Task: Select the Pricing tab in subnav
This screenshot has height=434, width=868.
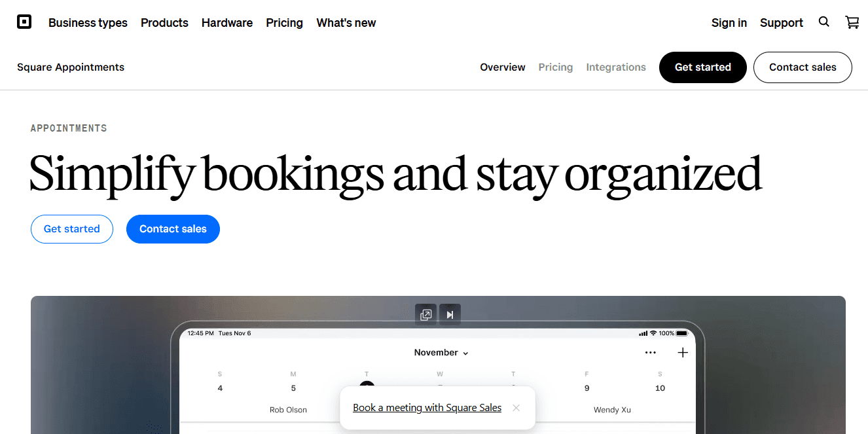Action: [x=556, y=67]
